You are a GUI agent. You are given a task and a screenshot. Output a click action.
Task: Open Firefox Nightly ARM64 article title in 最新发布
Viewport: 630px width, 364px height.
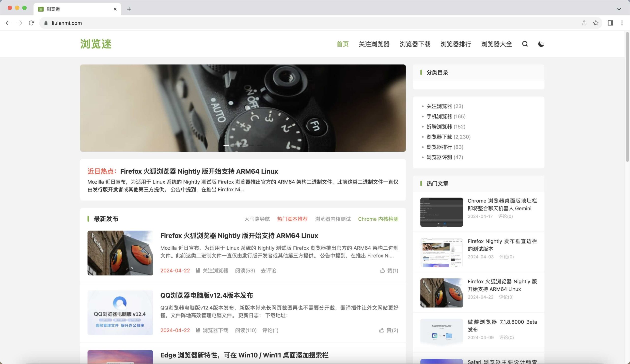pos(239,236)
